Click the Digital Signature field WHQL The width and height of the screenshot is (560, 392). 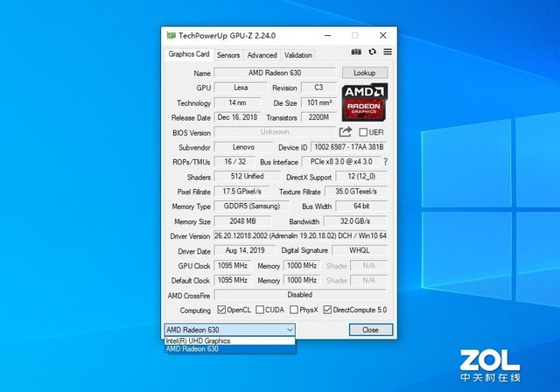pyautogui.click(x=360, y=250)
